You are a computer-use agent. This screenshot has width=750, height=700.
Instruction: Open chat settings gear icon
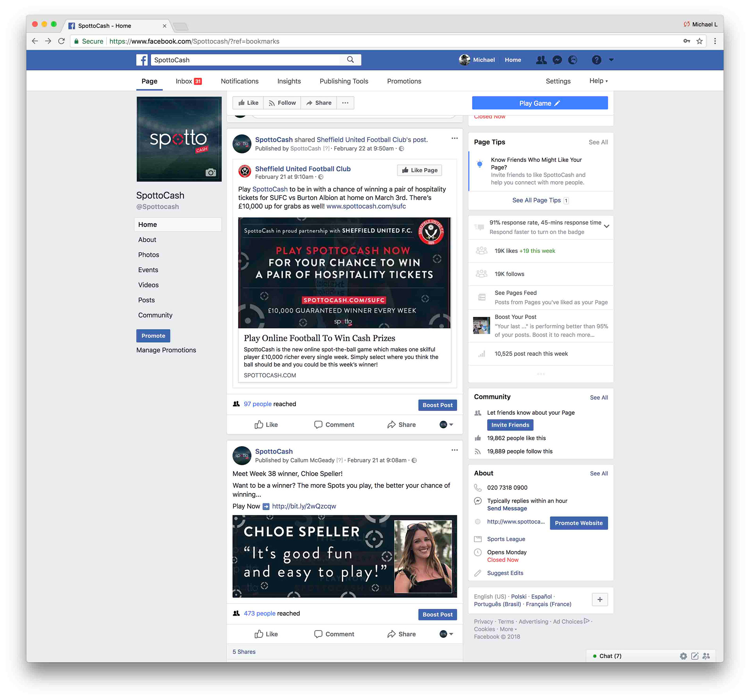(x=683, y=656)
